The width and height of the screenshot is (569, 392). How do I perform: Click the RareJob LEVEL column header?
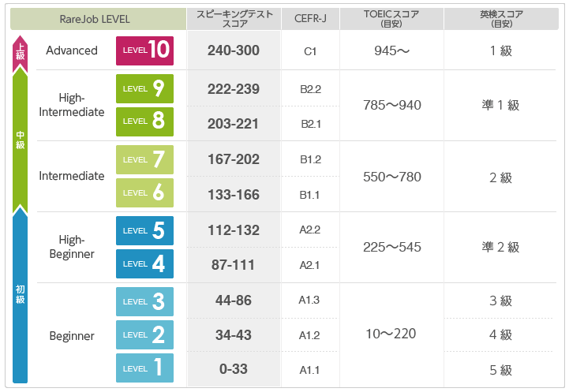click(98, 19)
